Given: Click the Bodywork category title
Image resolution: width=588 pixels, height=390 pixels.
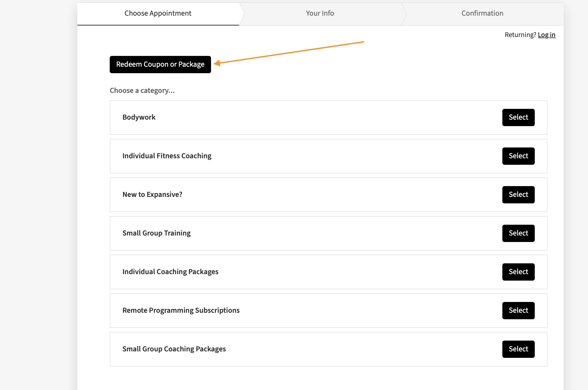Looking at the screenshot, I should tap(139, 117).
